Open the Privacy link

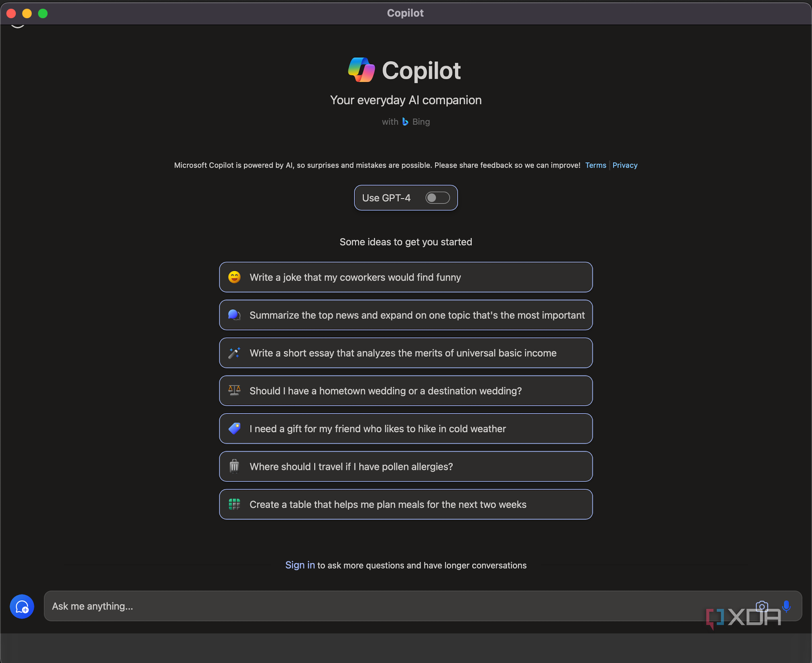(x=625, y=165)
